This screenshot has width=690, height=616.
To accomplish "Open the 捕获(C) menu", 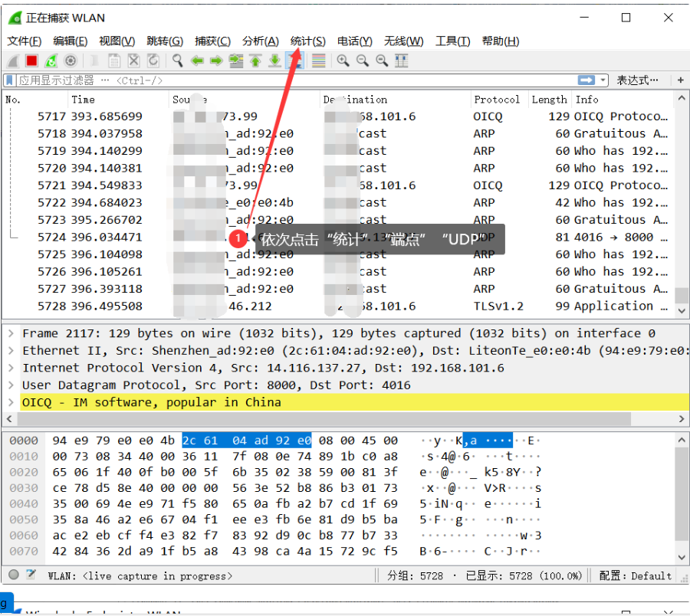I will (212, 41).
